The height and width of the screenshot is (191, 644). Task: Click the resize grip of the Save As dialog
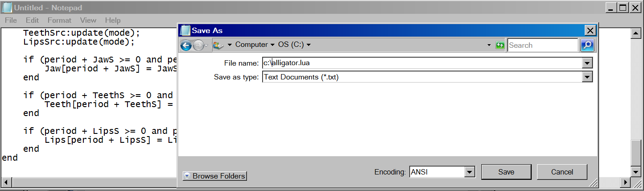pyautogui.click(x=593, y=183)
